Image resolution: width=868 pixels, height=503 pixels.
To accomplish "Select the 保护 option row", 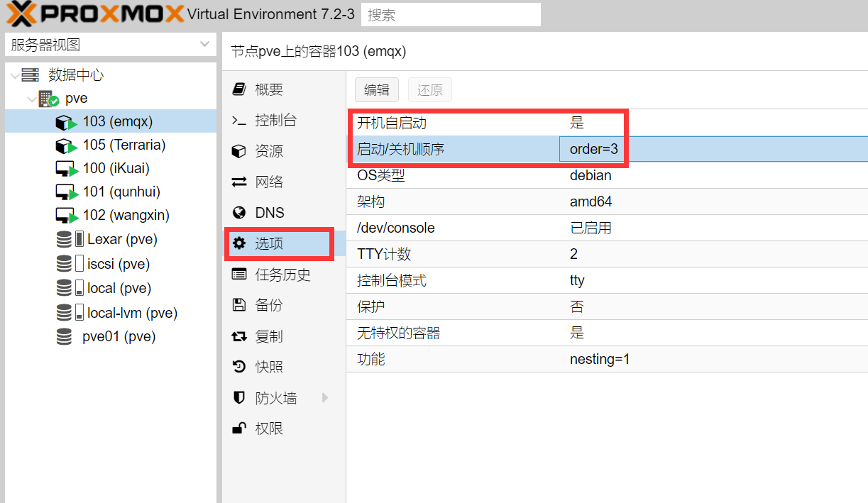I will pos(608,306).
